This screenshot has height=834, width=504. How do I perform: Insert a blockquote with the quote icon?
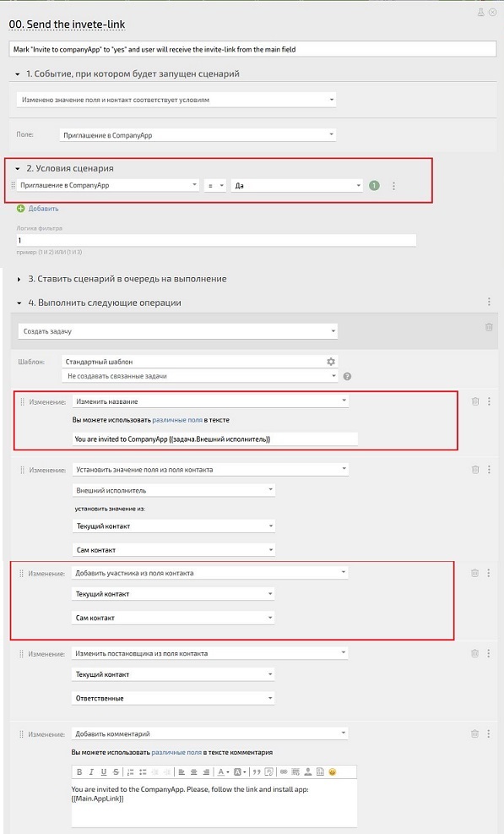(x=257, y=771)
